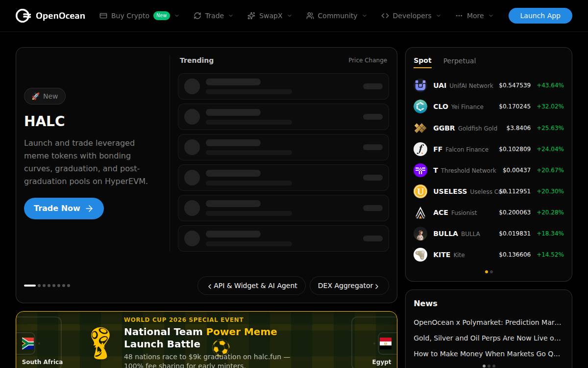Screen dimensions: 588x368
Task: Click the ACE Fusionist logo
Action: point(420,212)
